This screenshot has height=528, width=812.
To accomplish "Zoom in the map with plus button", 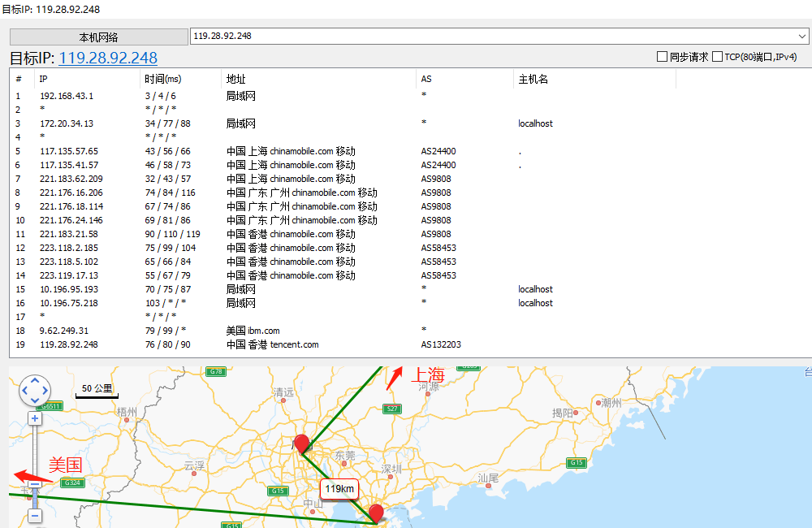I will tap(35, 418).
